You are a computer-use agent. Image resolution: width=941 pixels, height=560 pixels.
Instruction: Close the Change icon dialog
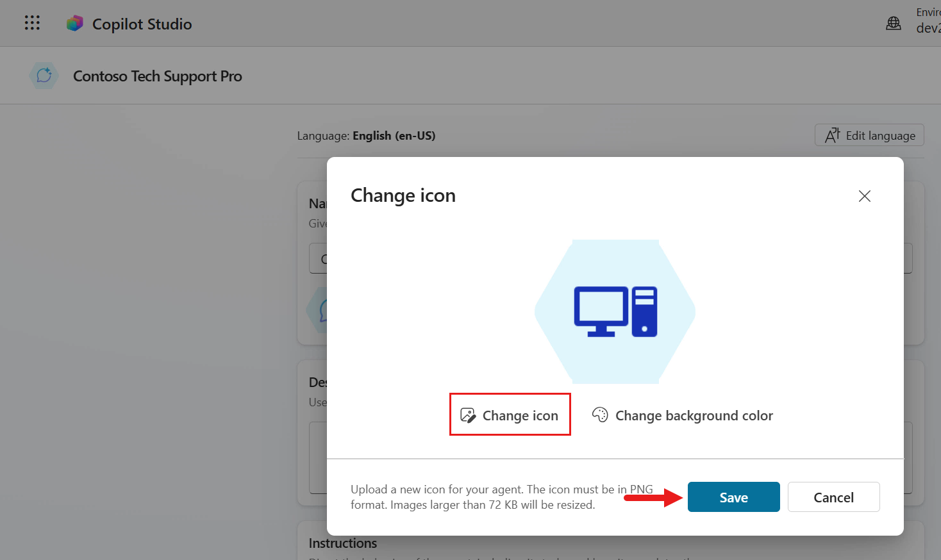point(864,196)
